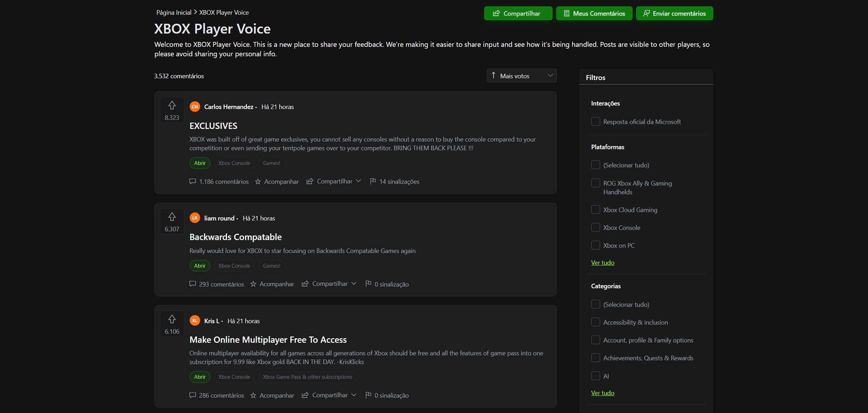Open Meus Comentários
This screenshot has width=868, height=413.
point(594,13)
